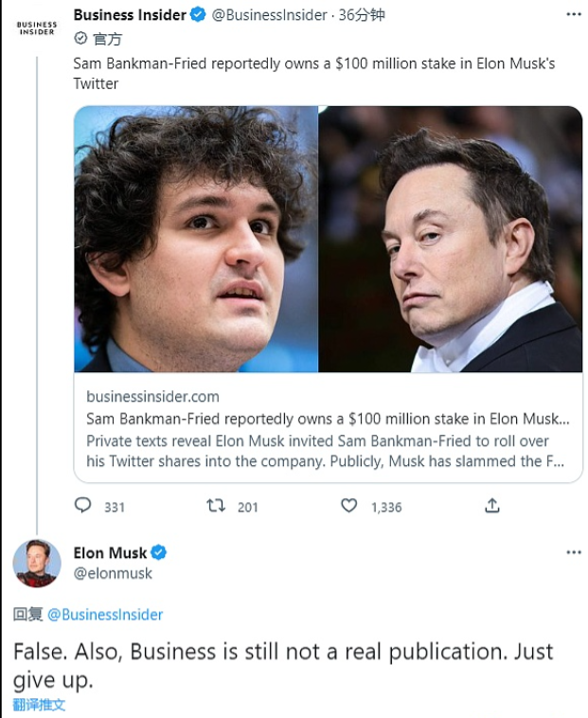Like the Business Insider tweet
Screen dimensions: 588x718
click(x=349, y=506)
